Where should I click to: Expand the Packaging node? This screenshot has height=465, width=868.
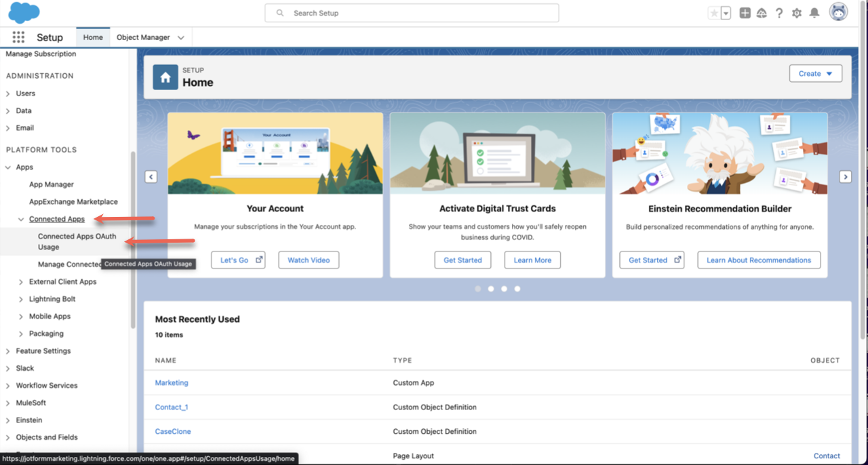tap(21, 333)
